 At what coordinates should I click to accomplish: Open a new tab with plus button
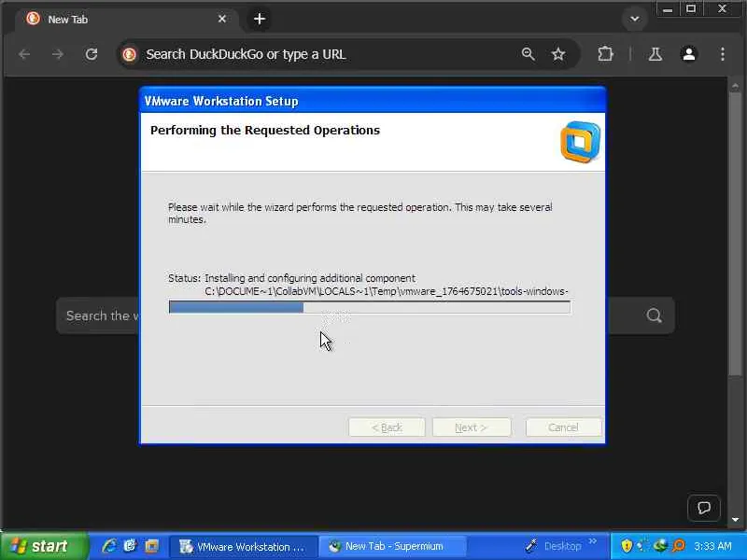(260, 19)
